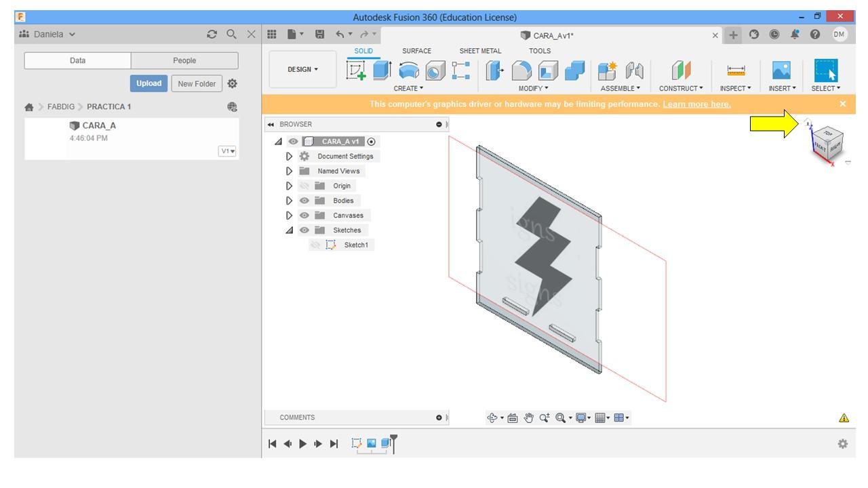Image resolution: width=868 pixels, height=488 pixels.
Task: Open the CONSTRUCT dropdown menu
Action: tap(681, 88)
